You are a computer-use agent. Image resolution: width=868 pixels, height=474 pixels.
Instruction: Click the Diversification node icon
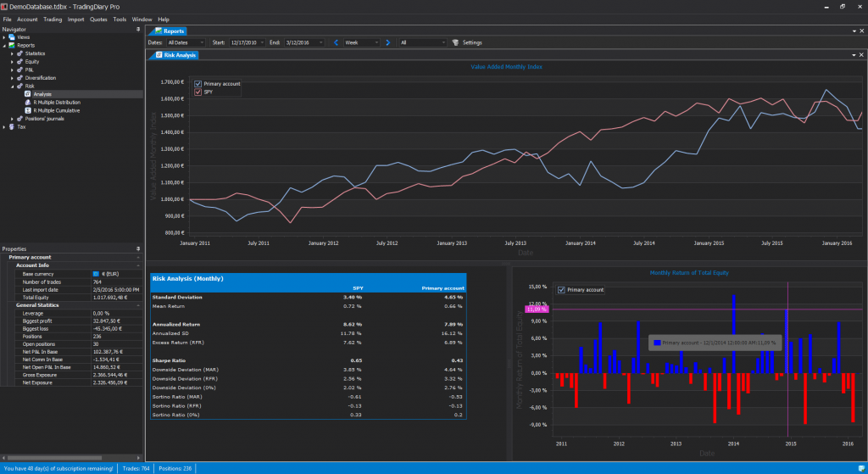click(19, 78)
